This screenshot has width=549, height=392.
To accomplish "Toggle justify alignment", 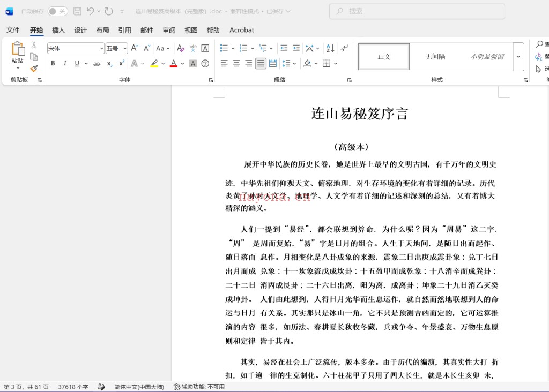I will (261, 64).
